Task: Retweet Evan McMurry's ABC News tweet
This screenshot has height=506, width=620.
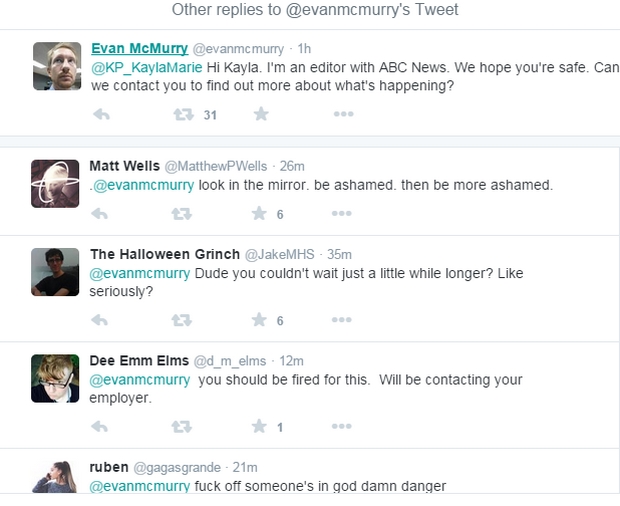Action: click(x=183, y=115)
